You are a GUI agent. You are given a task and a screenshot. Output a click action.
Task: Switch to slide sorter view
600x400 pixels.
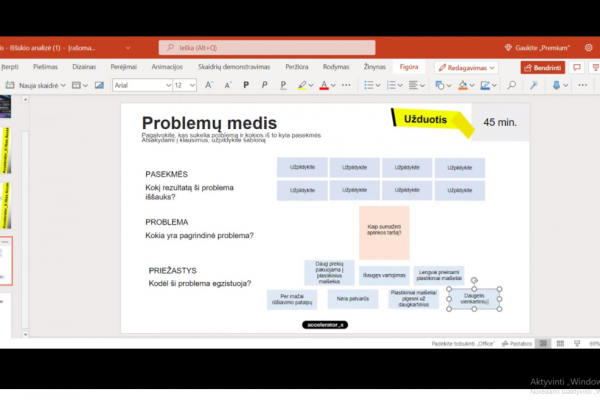tap(560, 343)
